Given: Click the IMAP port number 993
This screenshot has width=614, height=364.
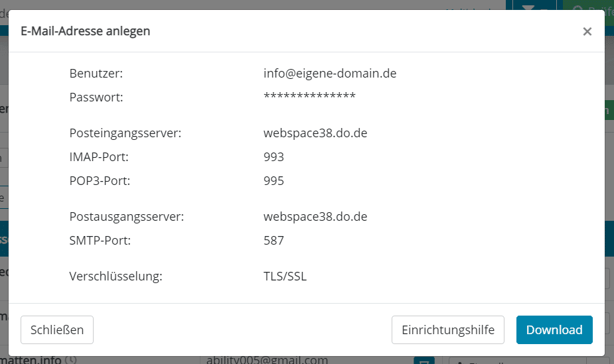Looking at the screenshot, I should pos(273,157).
